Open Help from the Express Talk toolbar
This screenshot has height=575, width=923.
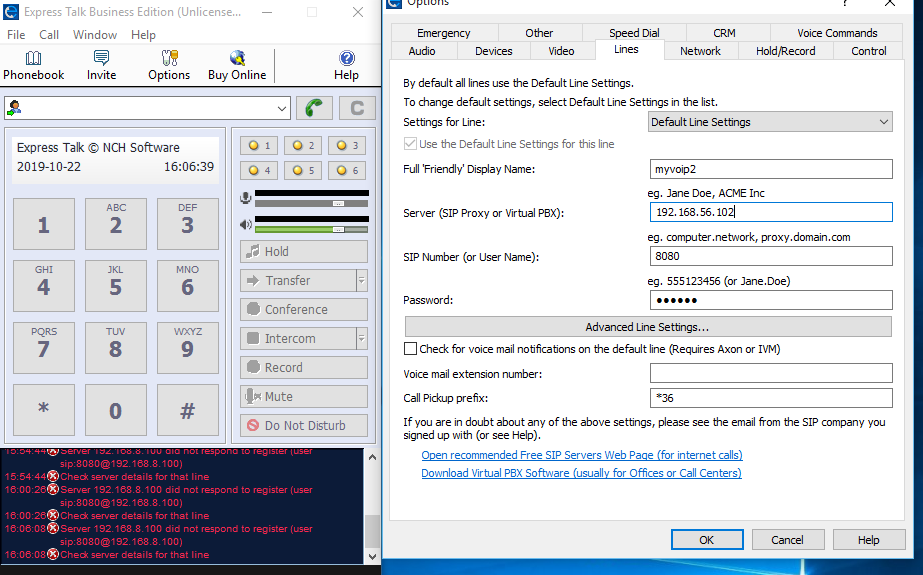click(x=346, y=66)
